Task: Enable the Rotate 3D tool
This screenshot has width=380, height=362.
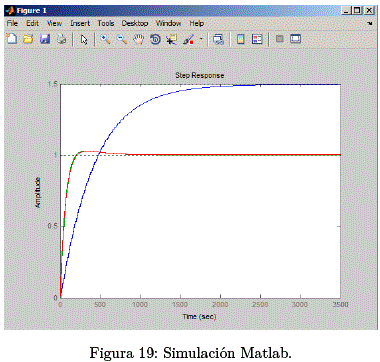Action: [155, 39]
